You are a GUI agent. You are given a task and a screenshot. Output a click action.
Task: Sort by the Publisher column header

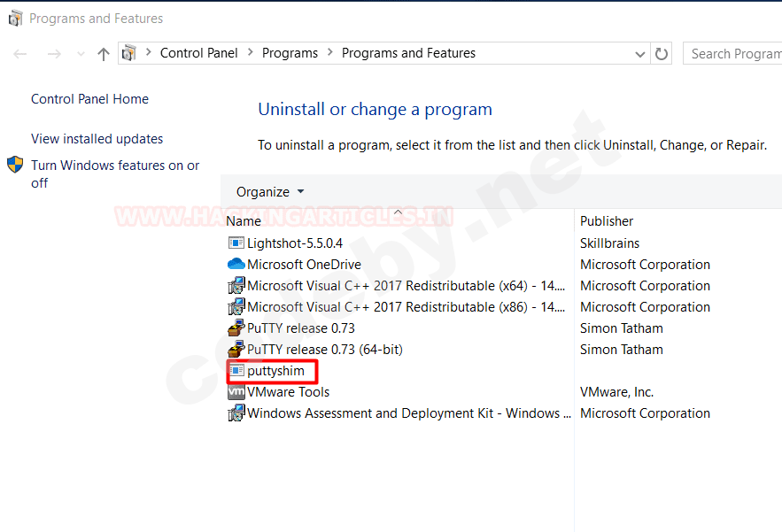coord(607,221)
